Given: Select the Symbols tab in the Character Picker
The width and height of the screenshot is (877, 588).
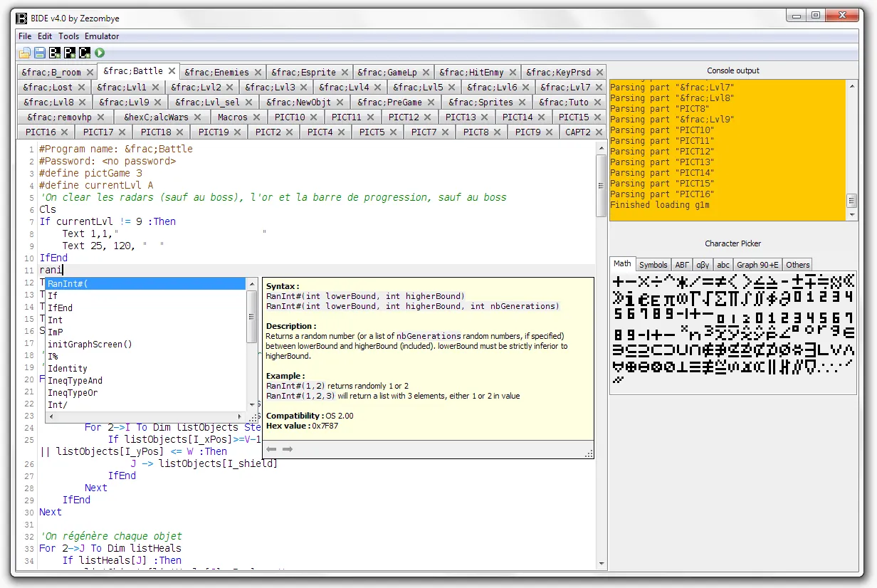Looking at the screenshot, I should [653, 264].
